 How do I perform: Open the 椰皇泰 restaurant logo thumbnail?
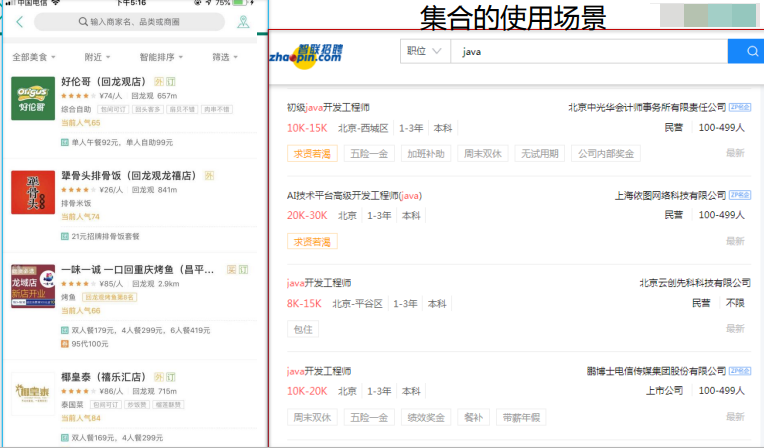click(33, 393)
